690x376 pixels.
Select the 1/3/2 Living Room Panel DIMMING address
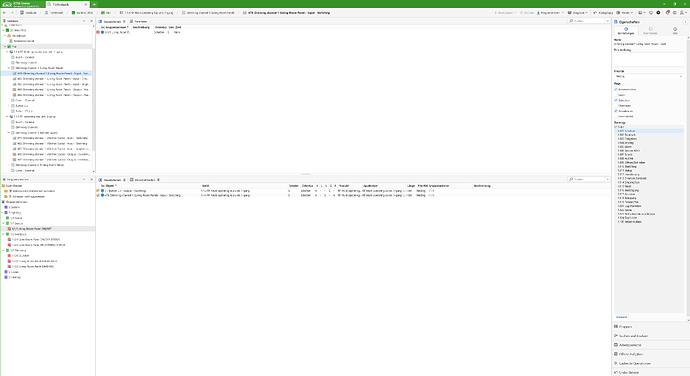[33, 266]
